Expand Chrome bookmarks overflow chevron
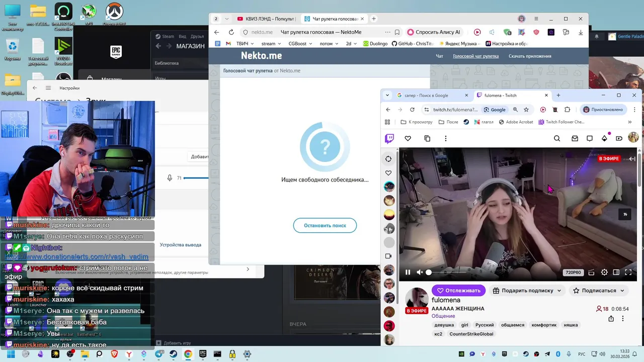 (629, 122)
